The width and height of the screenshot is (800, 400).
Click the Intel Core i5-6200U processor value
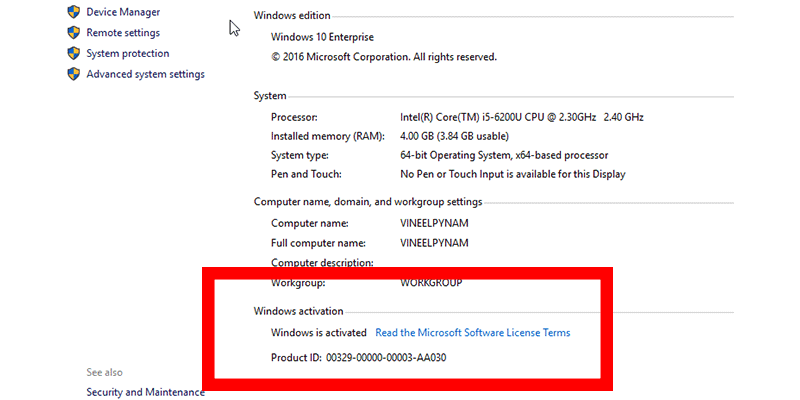click(x=521, y=117)
